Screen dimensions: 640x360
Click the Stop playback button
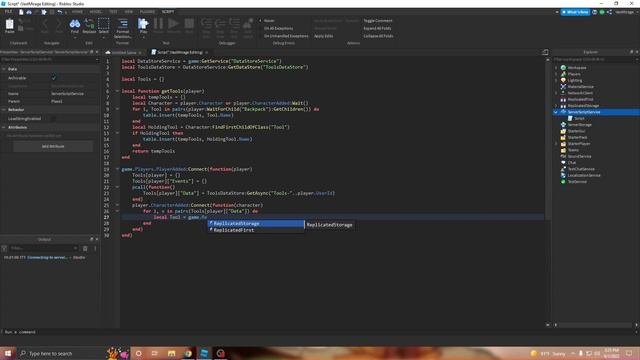click(189, 25)
